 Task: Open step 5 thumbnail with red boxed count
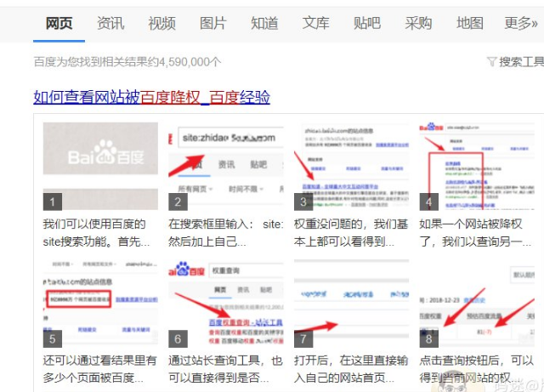[100, 303]
